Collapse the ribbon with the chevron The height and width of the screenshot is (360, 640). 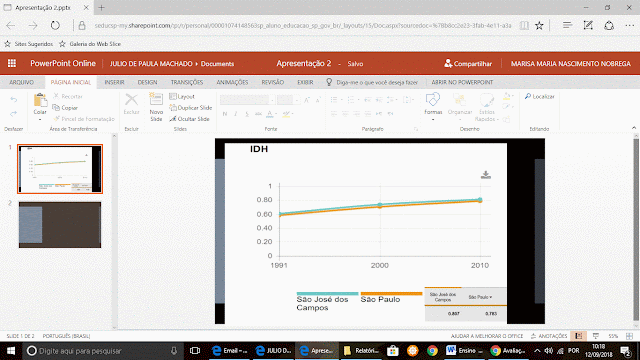pyautogui.click(x=633, y=128)
